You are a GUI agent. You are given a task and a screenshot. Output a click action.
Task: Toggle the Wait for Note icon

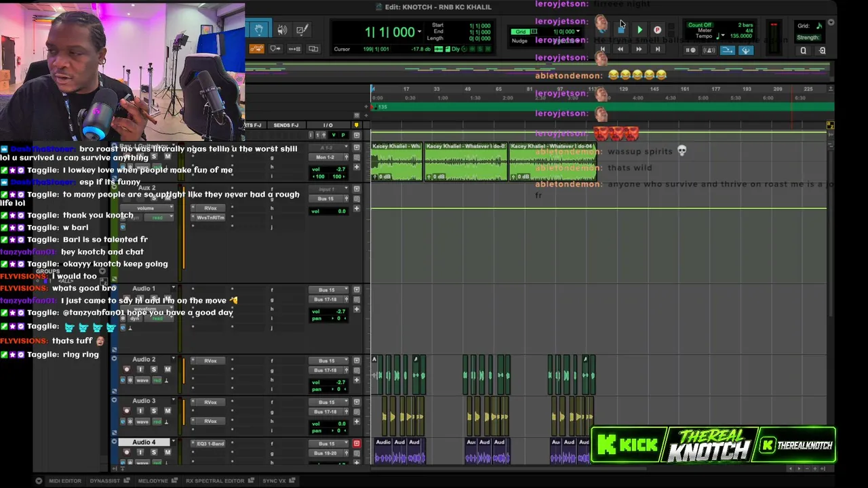tap(690, 50)
